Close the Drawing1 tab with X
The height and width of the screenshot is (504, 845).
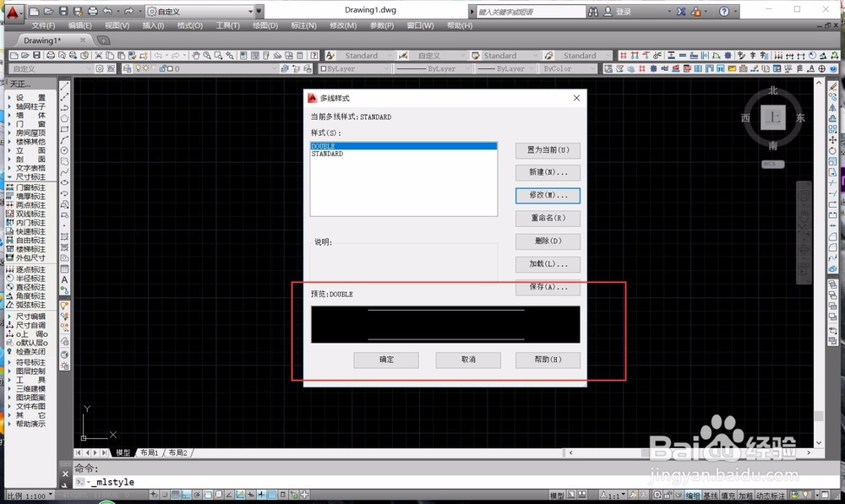click(83, 41)
